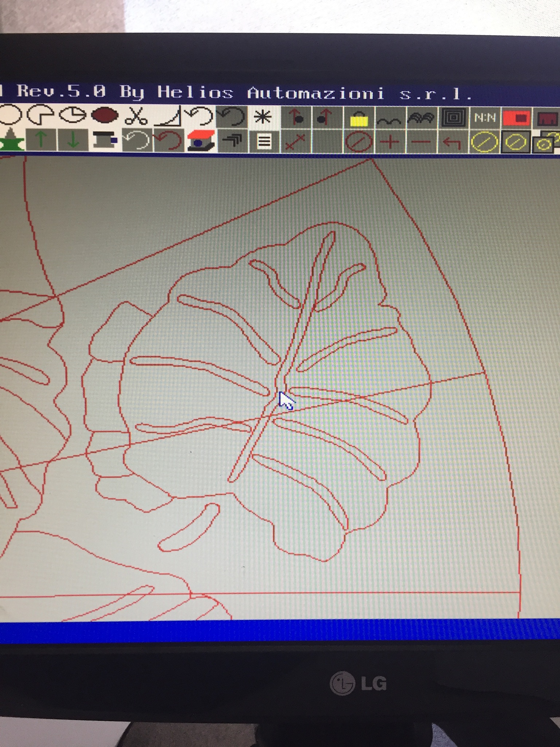This screenshot has height=747, width=560.
Task: Select the scissors cut tool
Action: click(136, 116)
